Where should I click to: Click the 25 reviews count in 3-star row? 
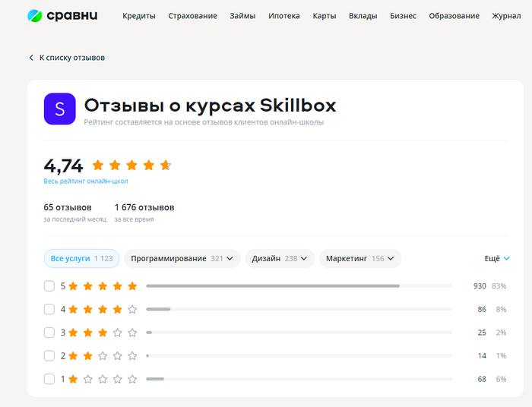(x=482, y=333)
